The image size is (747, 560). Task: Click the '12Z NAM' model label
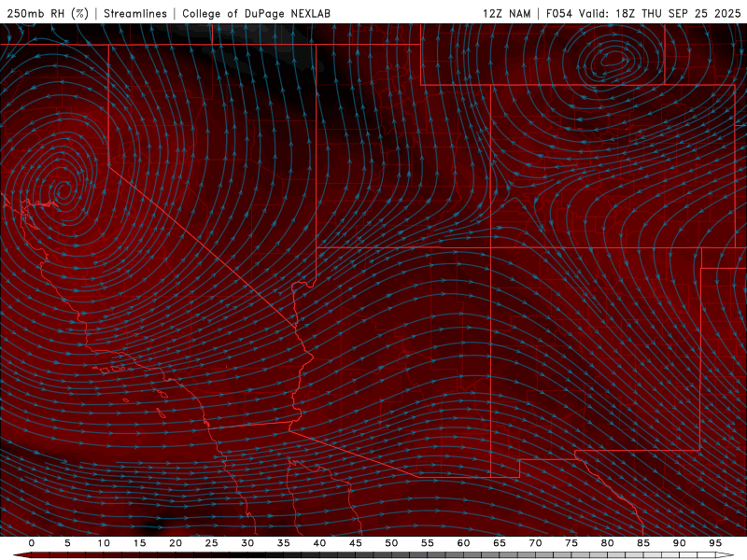pos(507,14)
